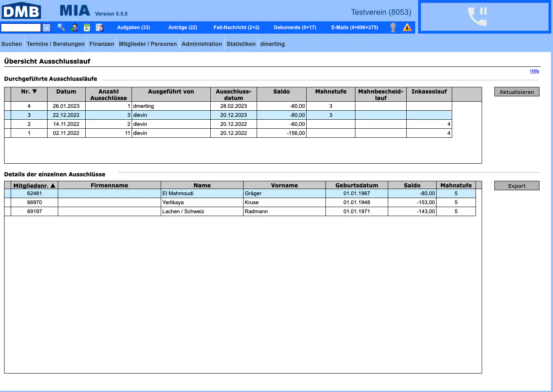The height and width of the screenshot is (392, 553).
Task: Open Mitglieder / Personen menu
Action: 148,44
